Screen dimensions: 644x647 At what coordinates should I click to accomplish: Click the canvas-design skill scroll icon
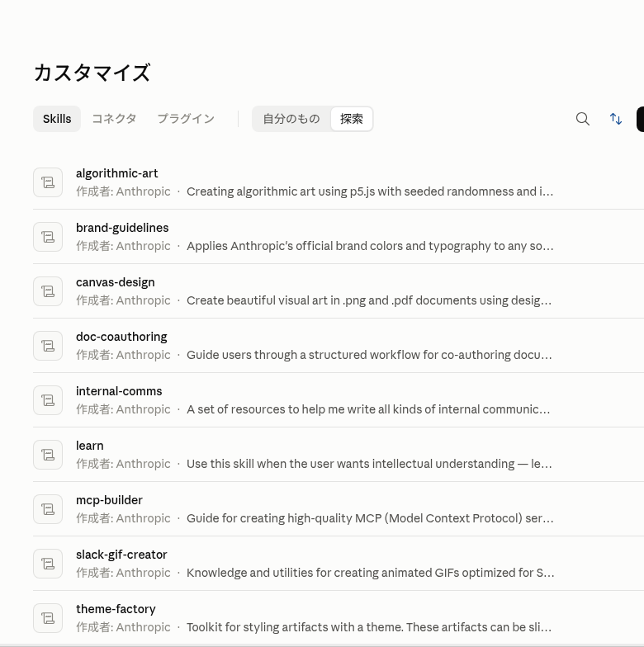tap(48, 291)
